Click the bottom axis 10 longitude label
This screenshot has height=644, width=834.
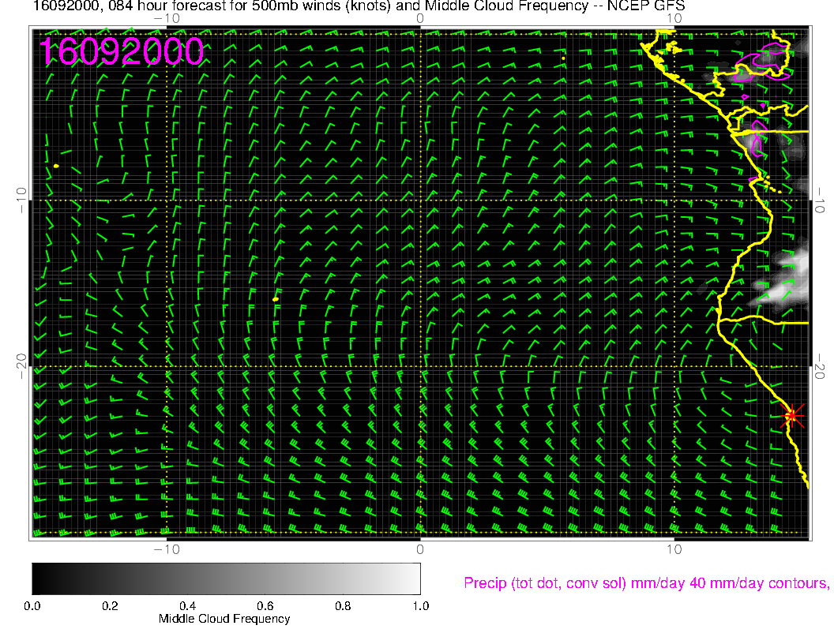tap(674, 549)
